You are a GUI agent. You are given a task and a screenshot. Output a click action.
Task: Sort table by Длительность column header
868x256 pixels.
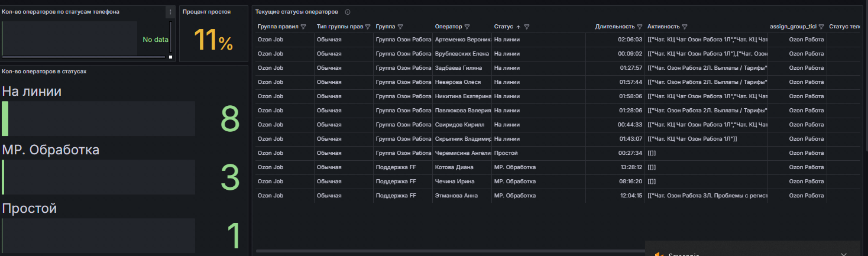pyautogui.click(x=615, y=27)
